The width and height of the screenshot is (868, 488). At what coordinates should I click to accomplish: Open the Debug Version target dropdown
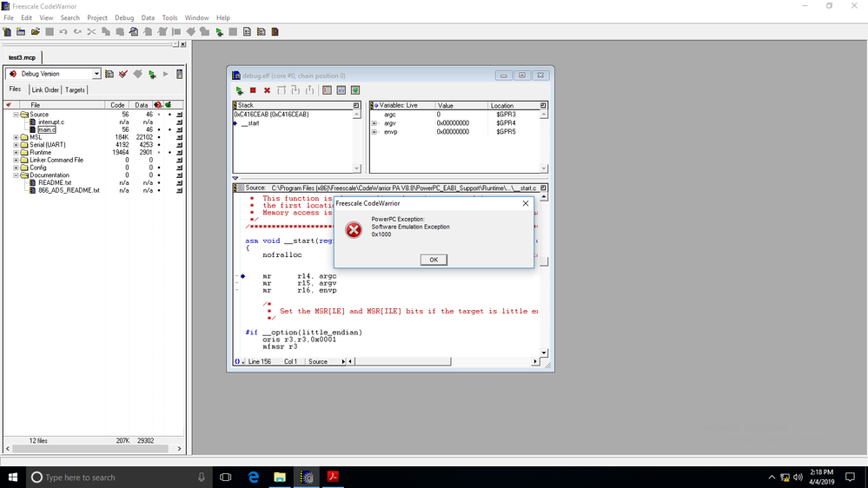pos(96,74)
